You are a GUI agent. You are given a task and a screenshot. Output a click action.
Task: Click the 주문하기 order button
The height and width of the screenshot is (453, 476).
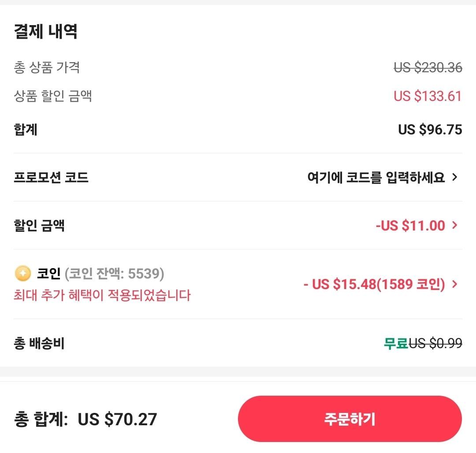tap(350, 419)
